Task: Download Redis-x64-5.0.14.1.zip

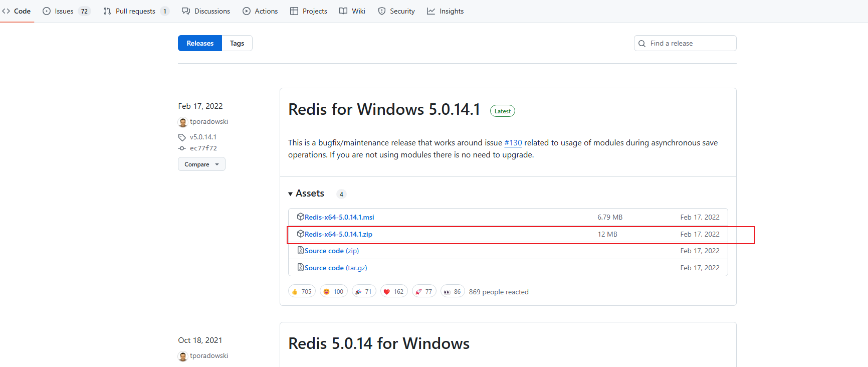Action: point(338,234)
